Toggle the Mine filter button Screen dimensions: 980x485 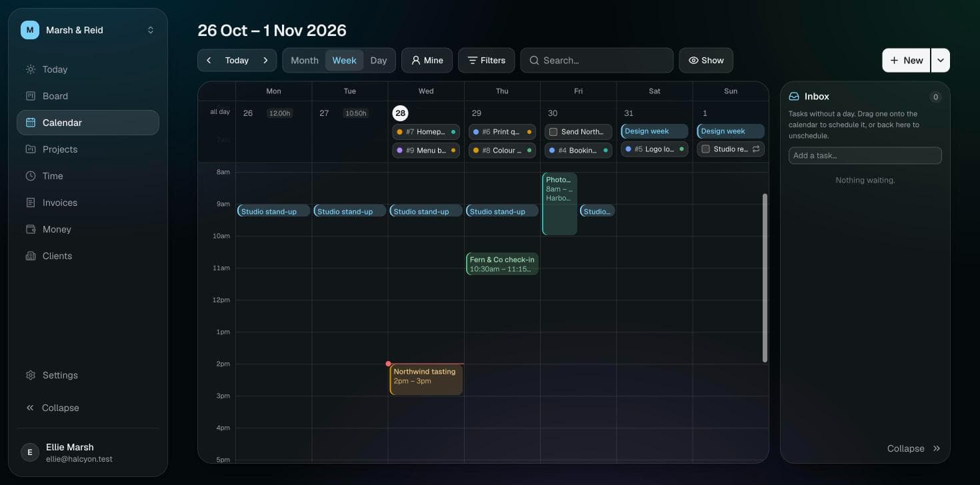coord(427,60)
